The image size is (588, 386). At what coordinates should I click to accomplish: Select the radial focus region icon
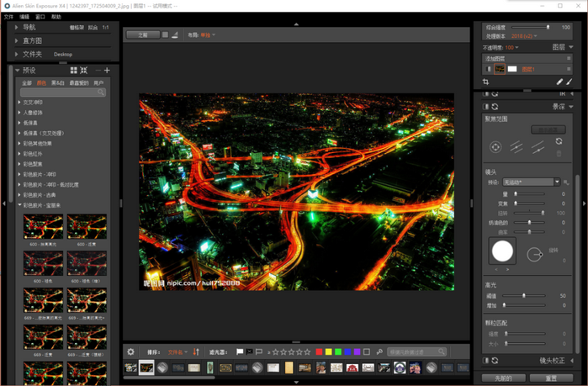click(x=496, y=147)
